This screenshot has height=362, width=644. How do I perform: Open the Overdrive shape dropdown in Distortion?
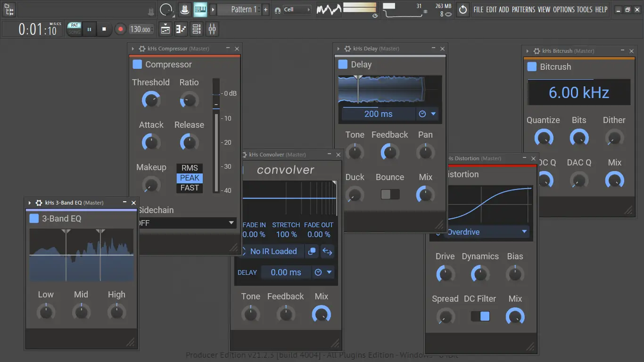coord(480,231)
